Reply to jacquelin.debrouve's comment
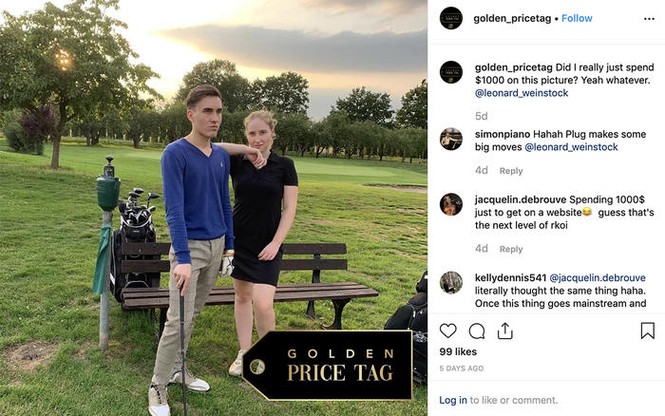Image resolution: width=665 pixels, height=416 pixels. point(511,249)
